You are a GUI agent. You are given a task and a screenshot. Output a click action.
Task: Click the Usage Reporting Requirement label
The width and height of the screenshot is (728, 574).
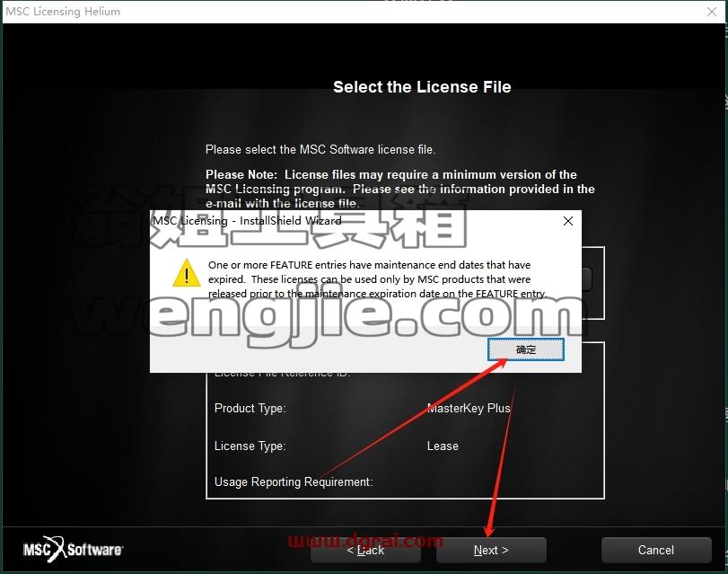coord(294,482)
